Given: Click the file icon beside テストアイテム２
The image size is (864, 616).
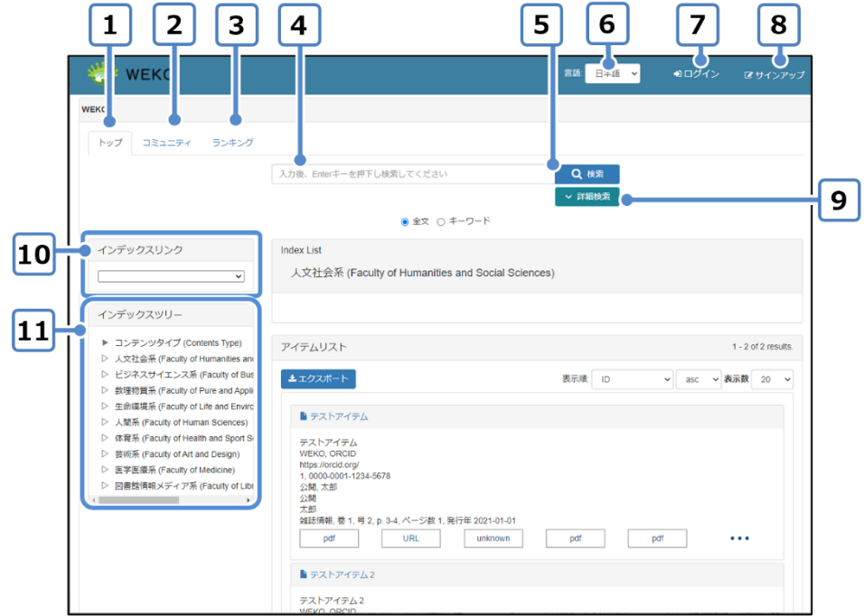Looking at the screenshot, I should (x=304, y=574).
